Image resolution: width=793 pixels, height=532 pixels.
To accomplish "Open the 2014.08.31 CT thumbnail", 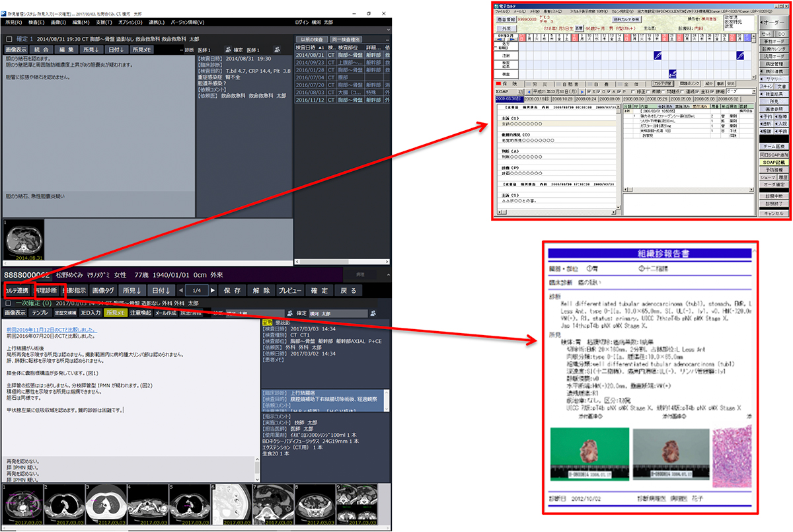I will [x=24, y=241].
